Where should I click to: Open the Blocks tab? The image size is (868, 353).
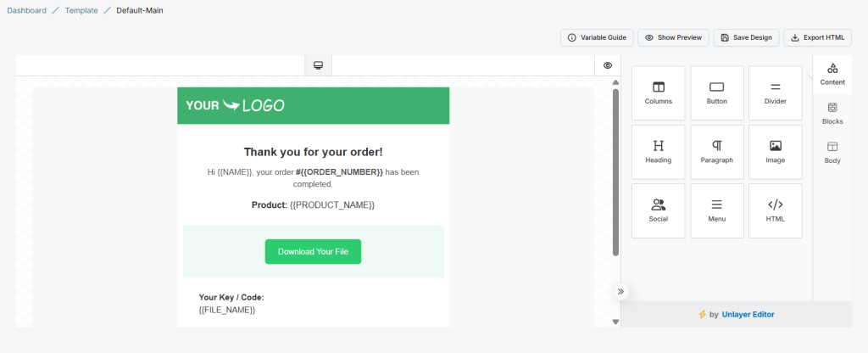pos(832,114)
